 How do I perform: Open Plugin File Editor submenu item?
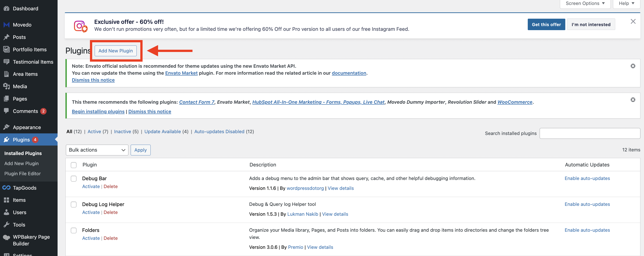[22, 173]
